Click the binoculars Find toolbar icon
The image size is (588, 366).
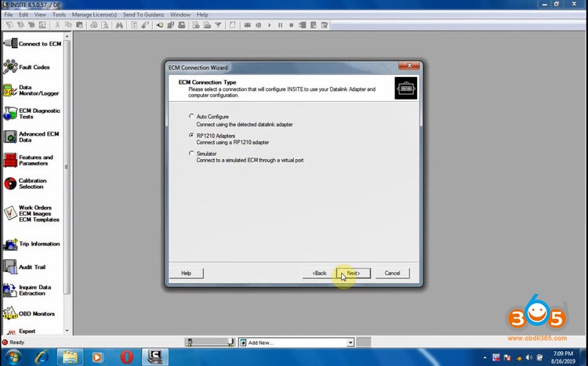(119, 25)
